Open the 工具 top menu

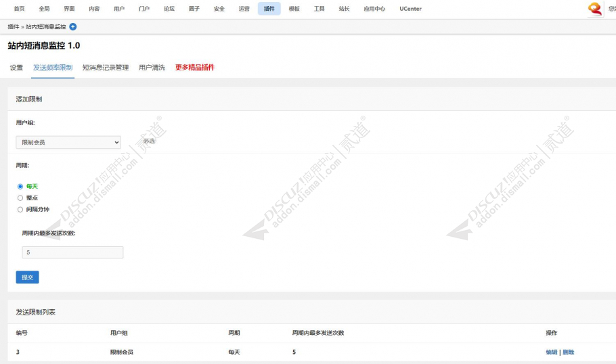[319, 9]
